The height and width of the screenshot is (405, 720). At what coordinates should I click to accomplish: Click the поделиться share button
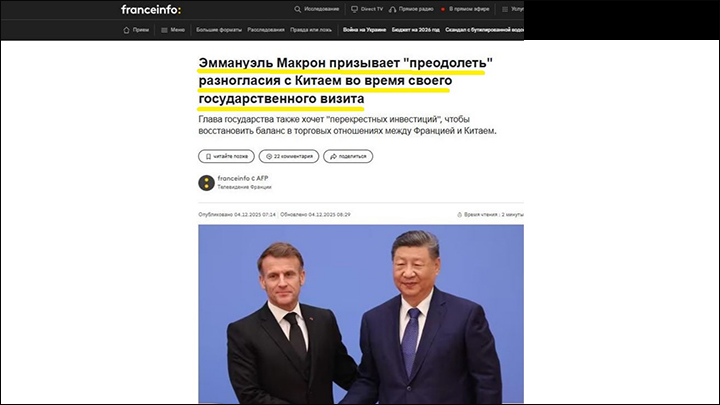click(348, 156)
